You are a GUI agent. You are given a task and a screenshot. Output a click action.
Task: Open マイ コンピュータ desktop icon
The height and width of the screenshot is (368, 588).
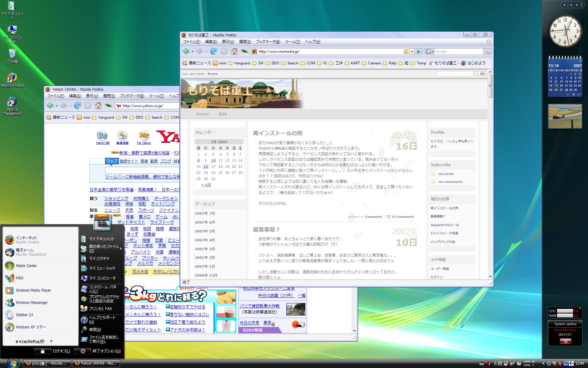pos(12,34)
